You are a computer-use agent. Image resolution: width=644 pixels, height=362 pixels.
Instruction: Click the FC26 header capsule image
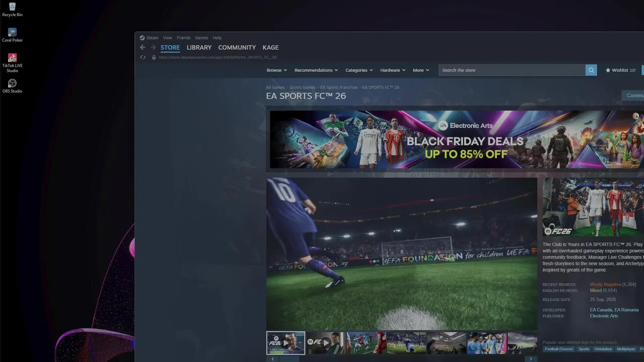click(x=593, y=207)
